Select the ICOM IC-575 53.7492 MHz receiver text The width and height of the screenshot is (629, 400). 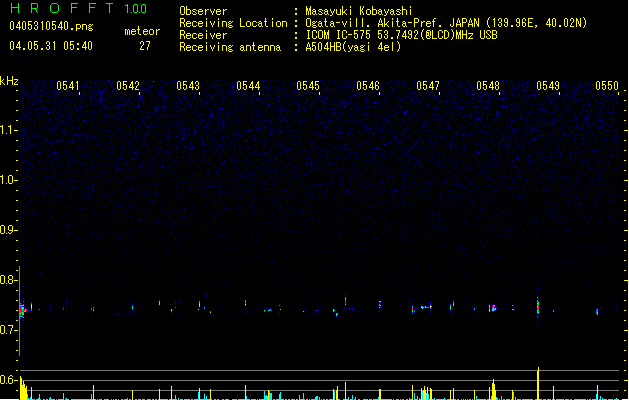(x=402, y=35)
